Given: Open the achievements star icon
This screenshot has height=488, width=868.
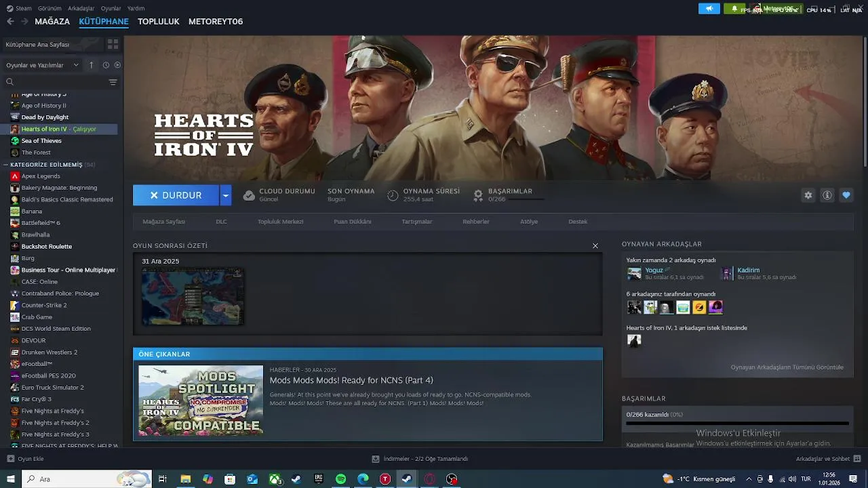Looking at the screenshot, I should (478, 195).
